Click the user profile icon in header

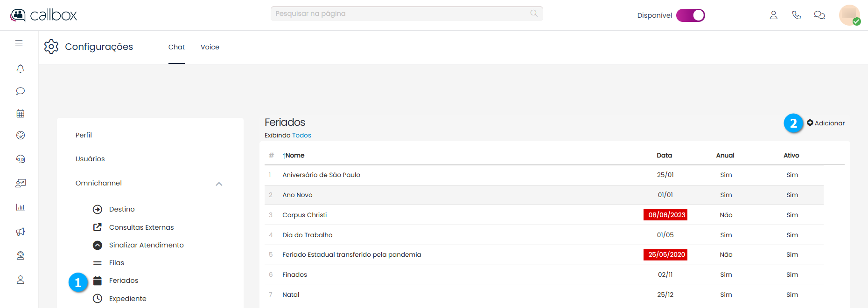click(773, 15)
